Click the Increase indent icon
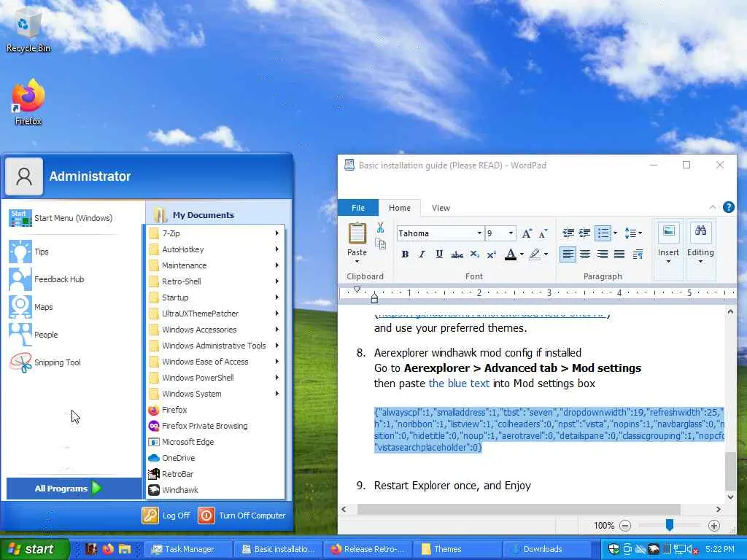The width and height of the screenshot is (747, 560). click(584, 233)
